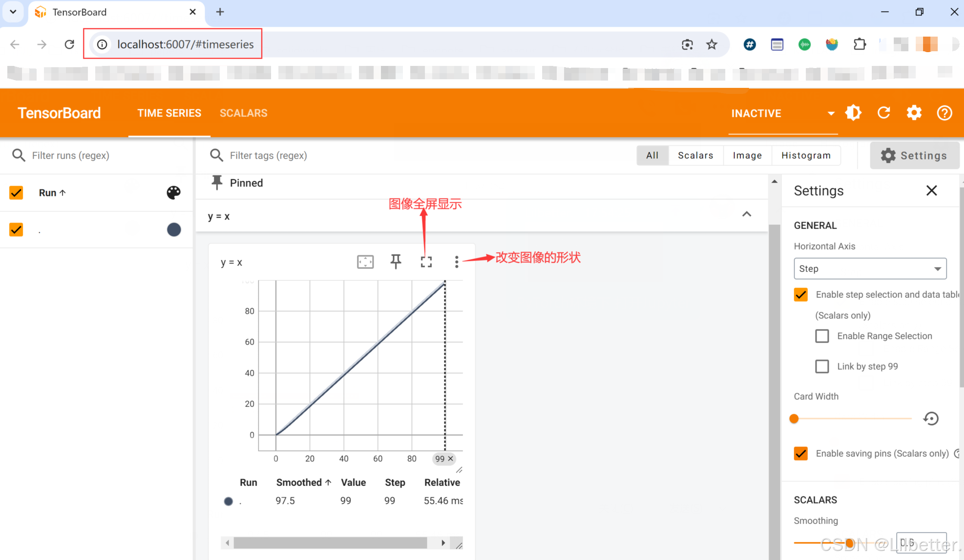Toggle the dark mode theme icon

853,113
